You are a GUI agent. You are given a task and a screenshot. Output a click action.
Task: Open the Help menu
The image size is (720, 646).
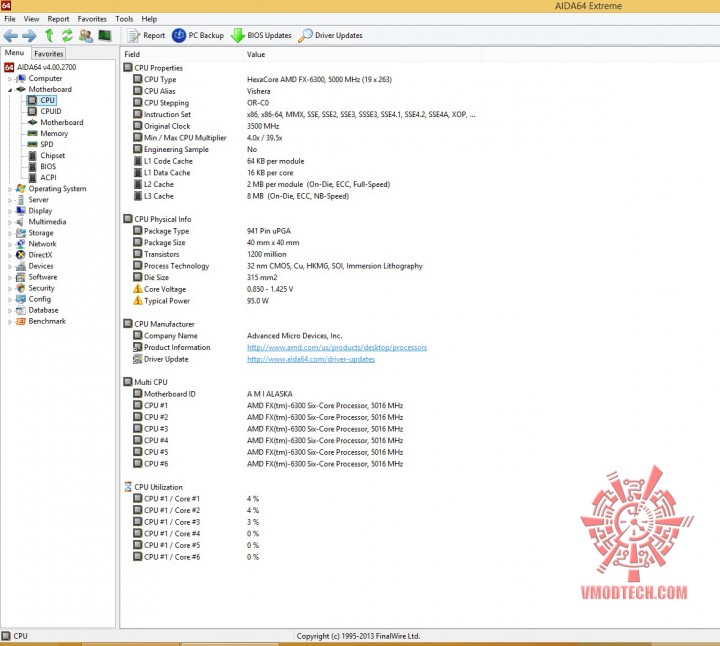point(149,19)
